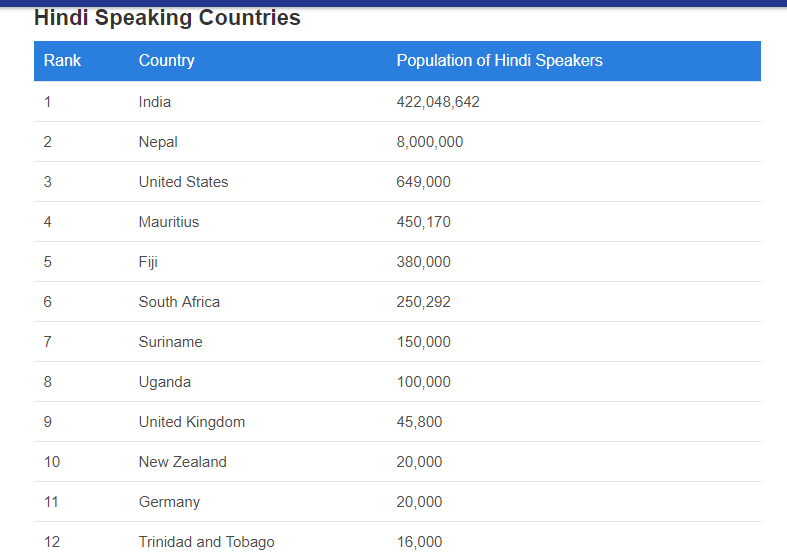The height and width of the screenshot is (556, 787).
Task: Select the United Kingdom cell
Action: [191, 422]
